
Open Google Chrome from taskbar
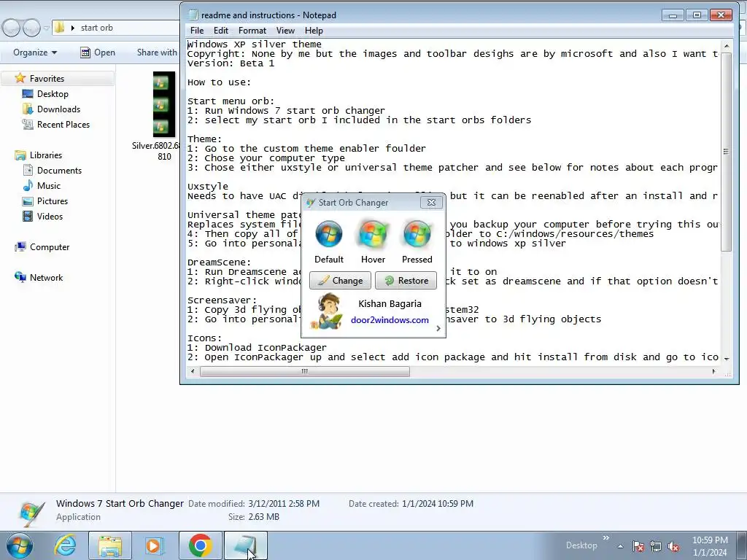201,545
